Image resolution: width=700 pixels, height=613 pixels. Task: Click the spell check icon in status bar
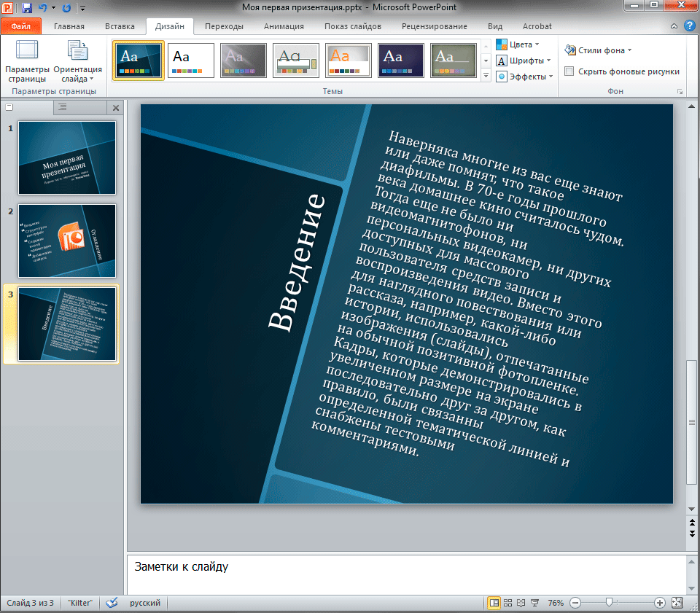112,603
